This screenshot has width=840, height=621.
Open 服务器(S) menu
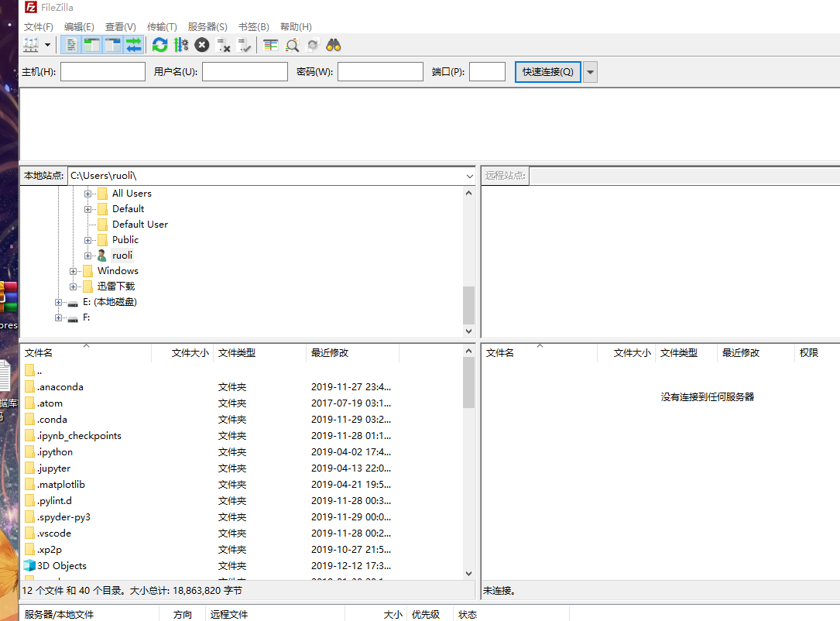[207, 27]
